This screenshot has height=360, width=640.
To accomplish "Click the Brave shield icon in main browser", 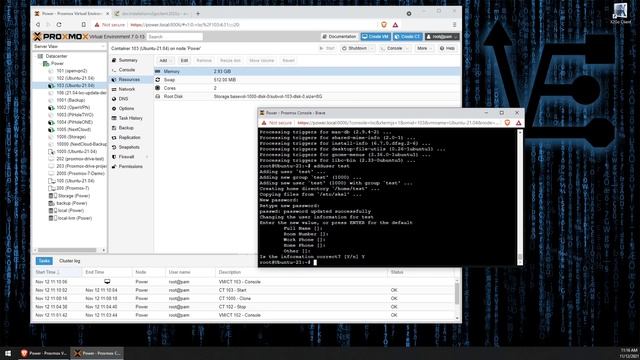I will [x=384, y=25].
